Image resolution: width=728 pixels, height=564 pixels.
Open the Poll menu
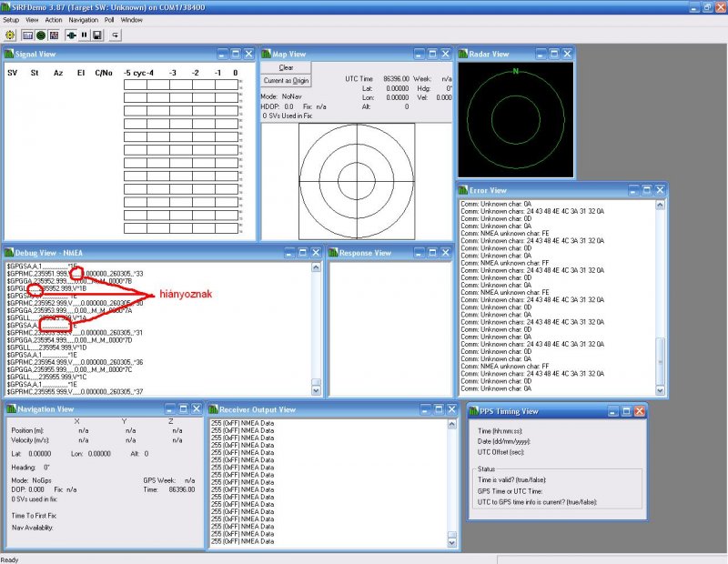(109, 20)
